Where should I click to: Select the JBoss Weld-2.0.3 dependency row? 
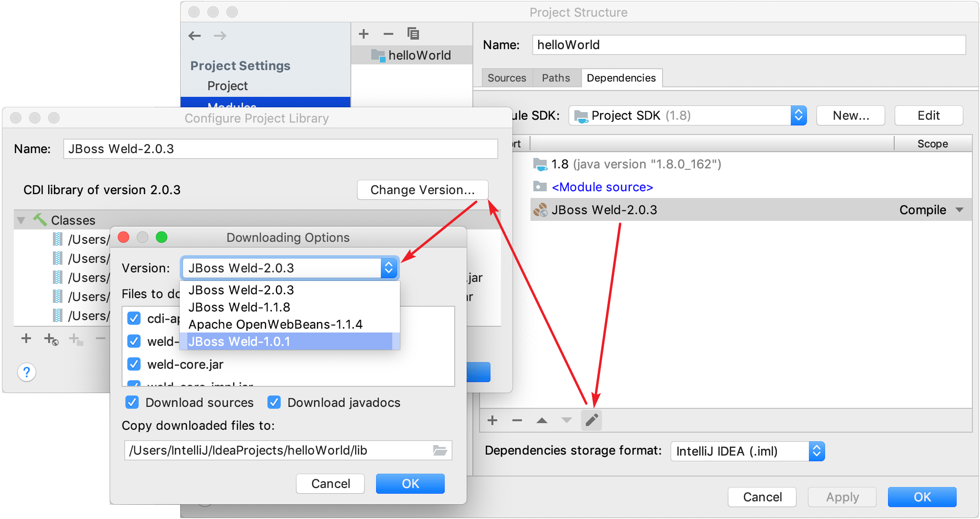coord(751,210)
